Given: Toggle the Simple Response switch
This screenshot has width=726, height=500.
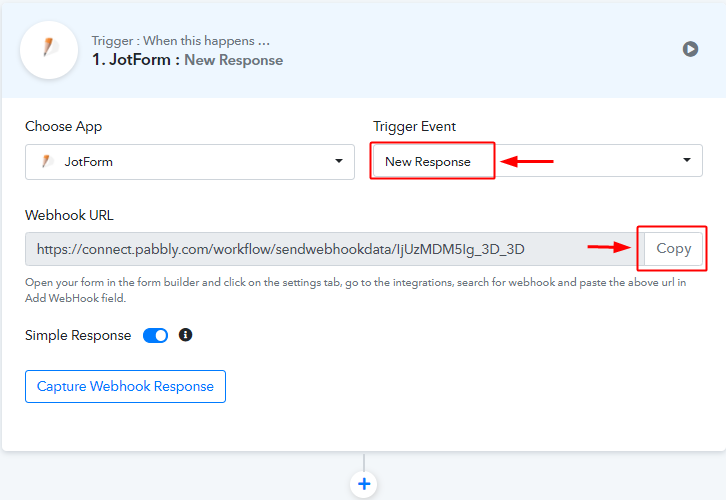Looking at the screenshot, I should pyautogui.click(x=155, y=335).
